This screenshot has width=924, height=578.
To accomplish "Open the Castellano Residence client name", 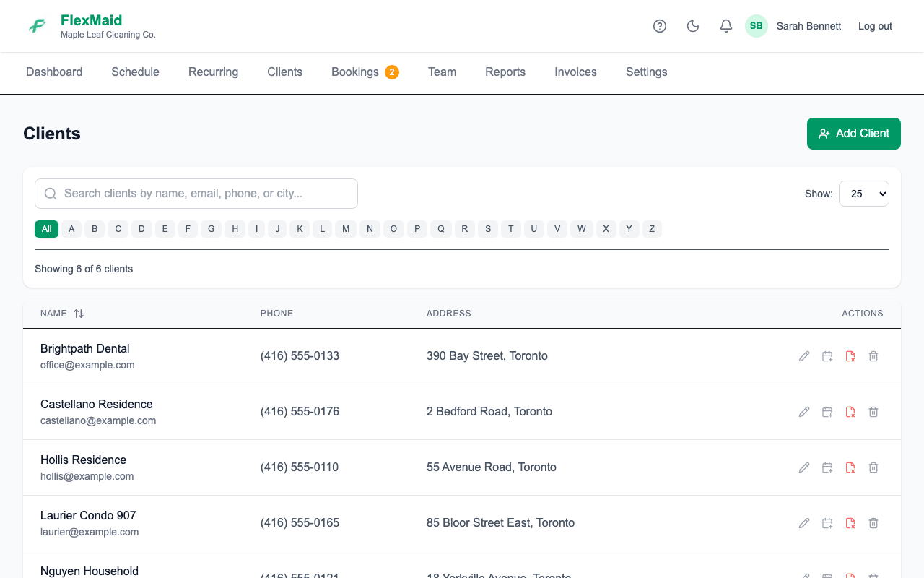I will coord(97,404).
